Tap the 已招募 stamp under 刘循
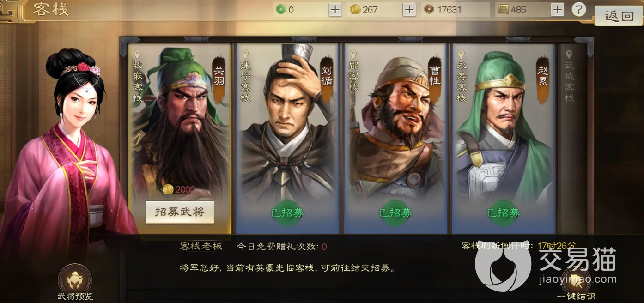 287,213
